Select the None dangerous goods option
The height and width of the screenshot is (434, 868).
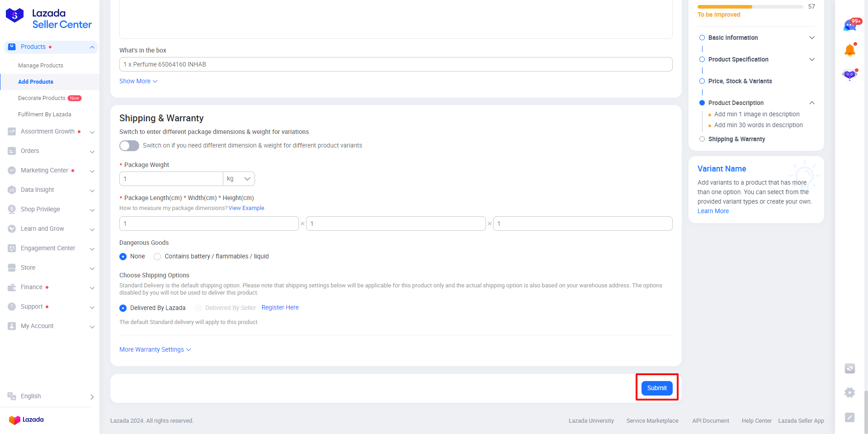[x=123, y=257]
